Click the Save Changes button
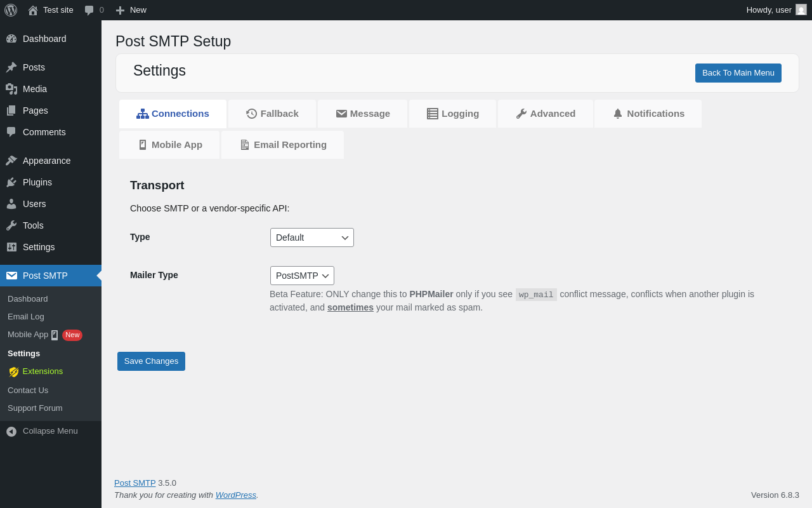Image resolution: width=812 pixels, height=508 pixels. click(x=151, y=361)
